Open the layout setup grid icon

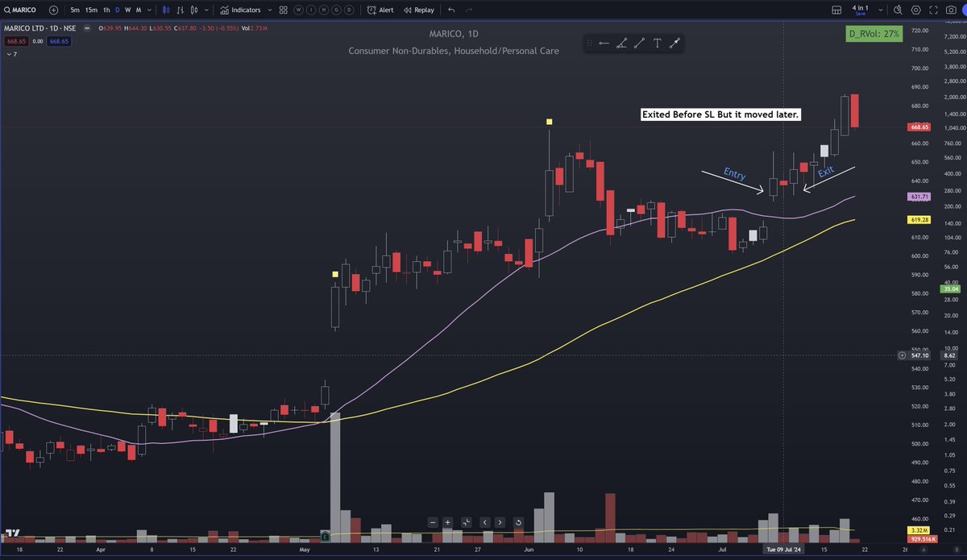coord(836,10)
